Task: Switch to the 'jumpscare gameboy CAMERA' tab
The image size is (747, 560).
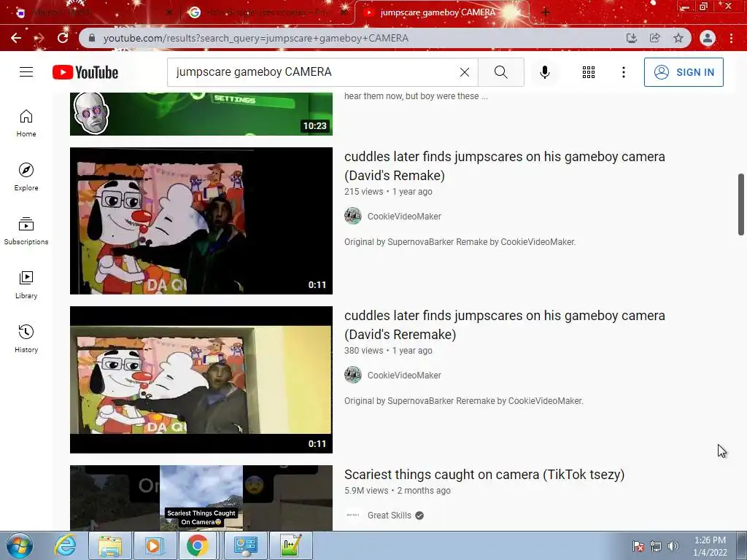Action: coord(438,12)
